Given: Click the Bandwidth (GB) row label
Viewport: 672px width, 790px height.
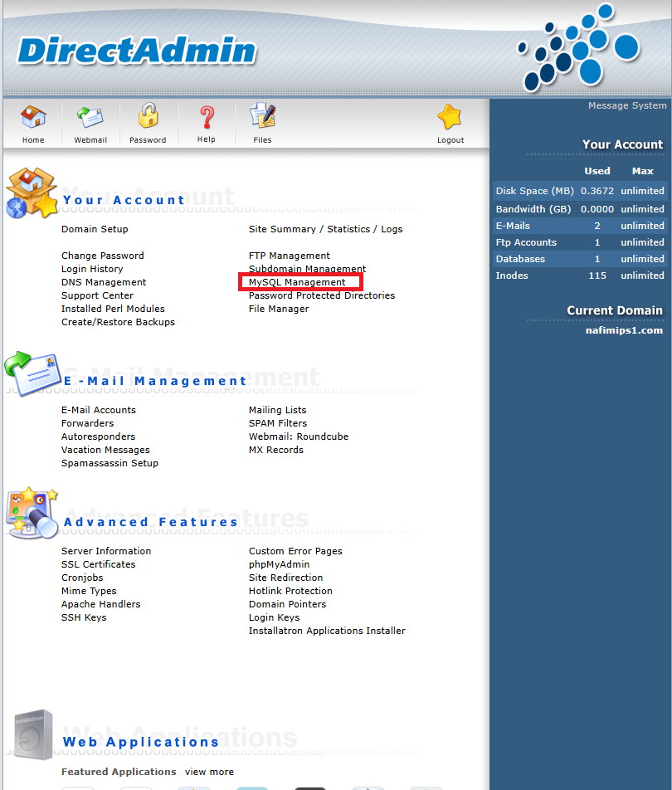Looking at the screenshot, I should pos(533,209).
